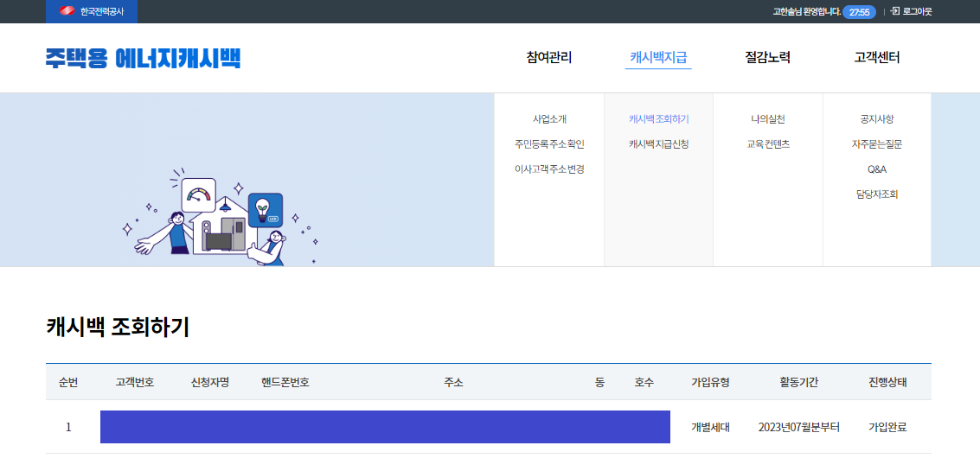The image size is (980, 471).
Task: Click the 진행상태 column header
Action: point(887,382)
